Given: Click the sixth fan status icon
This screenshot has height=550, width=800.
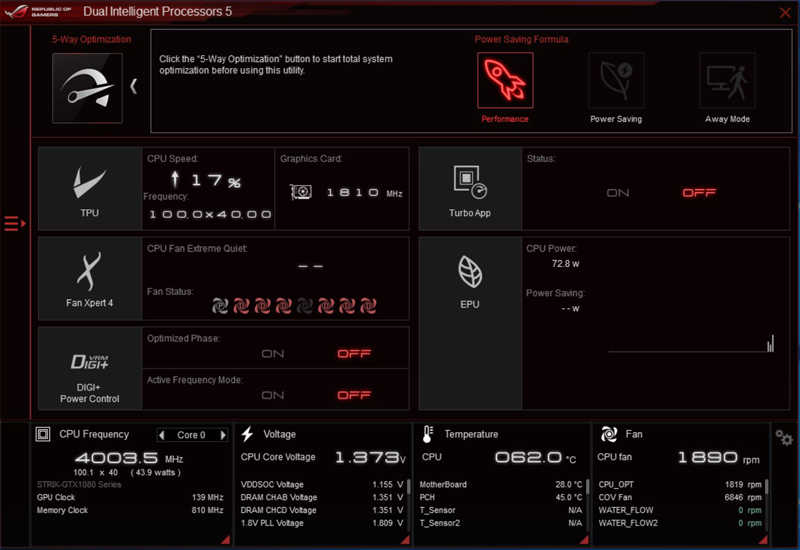Looking at the screenshot, I should [326, 306].
